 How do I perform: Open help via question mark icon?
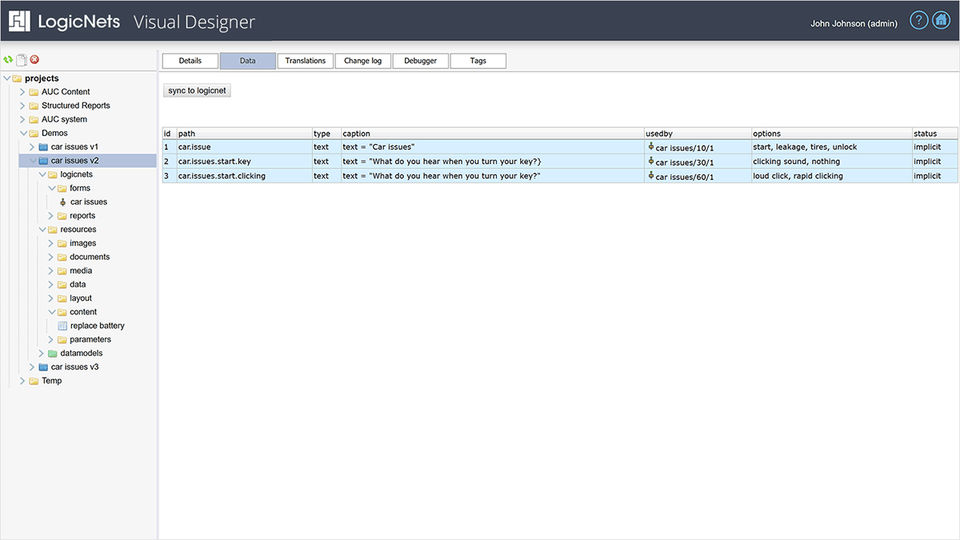[x=918, y=20]
